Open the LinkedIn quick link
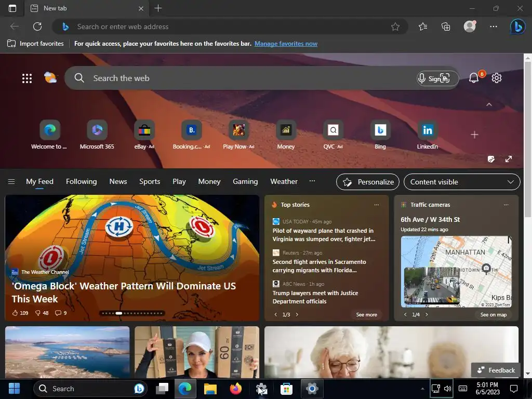Viewport: 532px width, 399px height. [427, 135]
